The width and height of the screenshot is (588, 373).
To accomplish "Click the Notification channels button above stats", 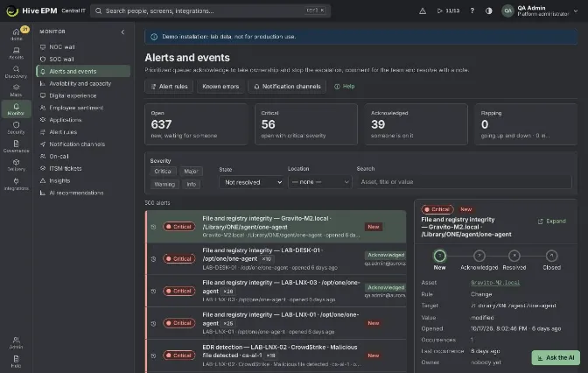I will coord(287,87).
